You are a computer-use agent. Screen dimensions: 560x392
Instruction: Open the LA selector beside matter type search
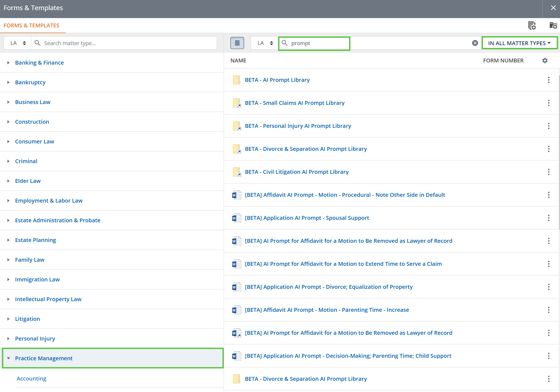pyautogui.click(x=18, y=43)
